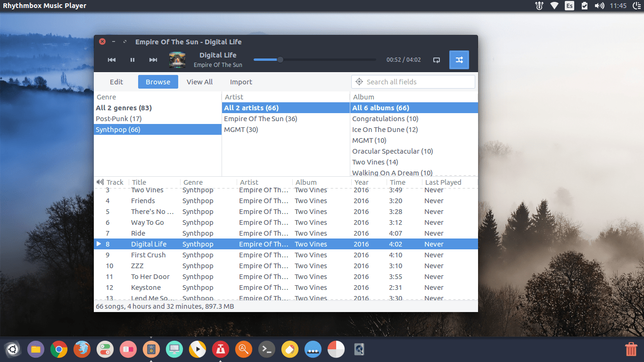Open the teal monitor dock icon
The height and width of the screenshot is (362, 644).
174,349
